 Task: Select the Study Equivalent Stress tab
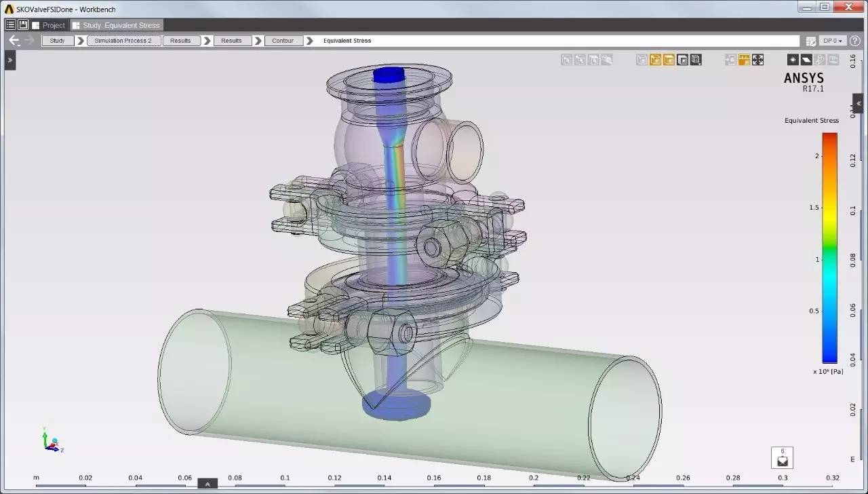pos(116,25)
